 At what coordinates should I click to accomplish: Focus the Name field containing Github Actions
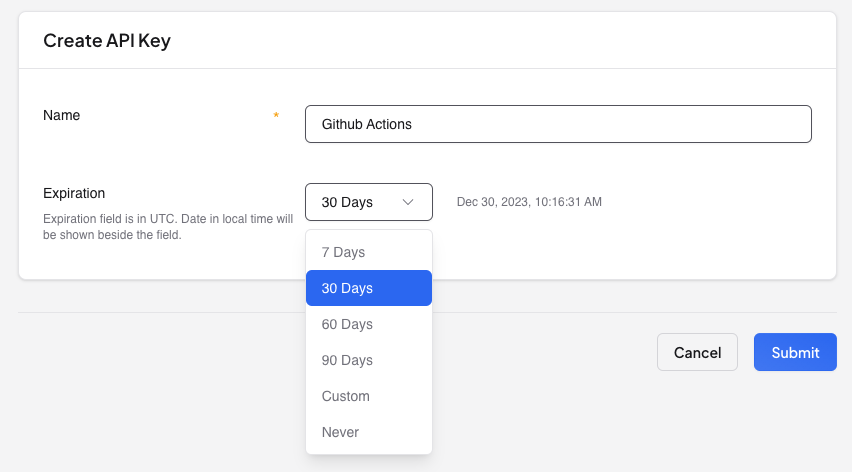click(558, 125)
